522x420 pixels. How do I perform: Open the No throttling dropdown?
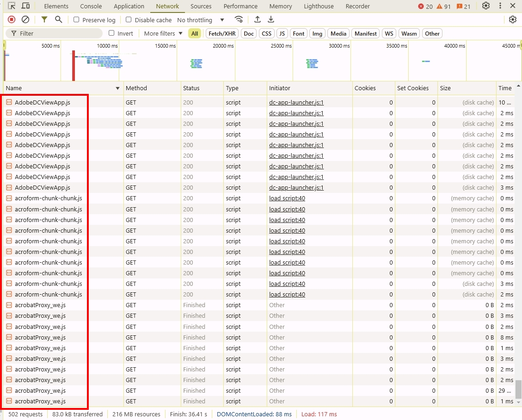(199, 19)
